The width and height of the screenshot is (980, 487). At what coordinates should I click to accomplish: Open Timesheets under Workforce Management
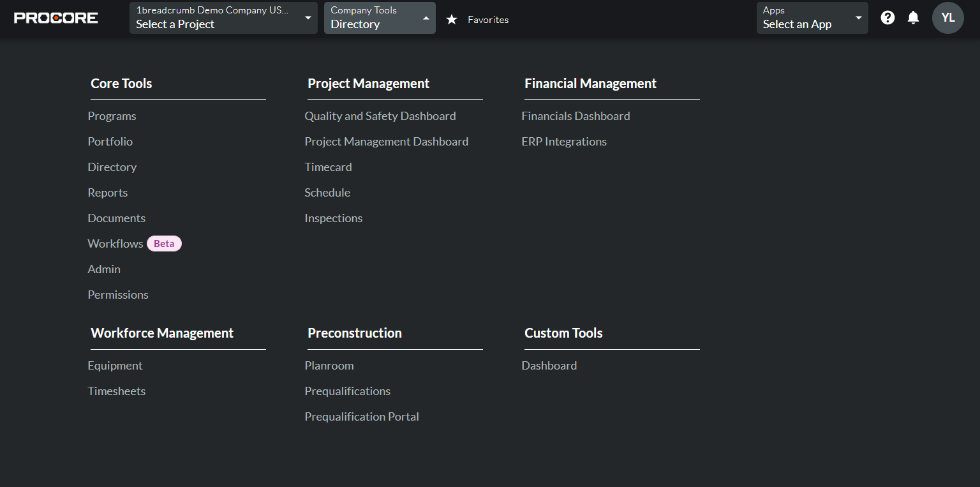coord(117,391)
